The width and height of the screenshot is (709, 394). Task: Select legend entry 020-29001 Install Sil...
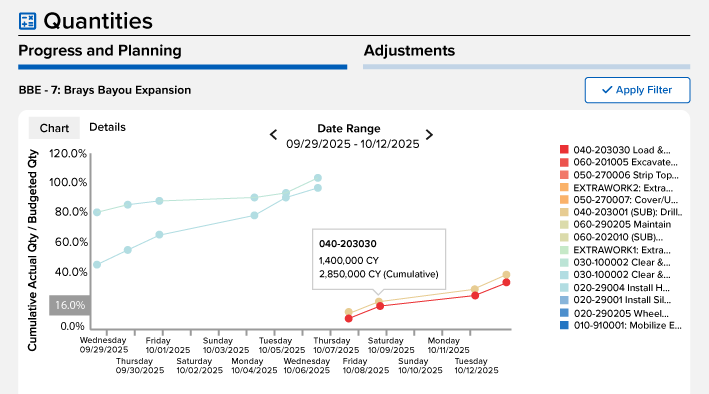[x=622, y=300]
